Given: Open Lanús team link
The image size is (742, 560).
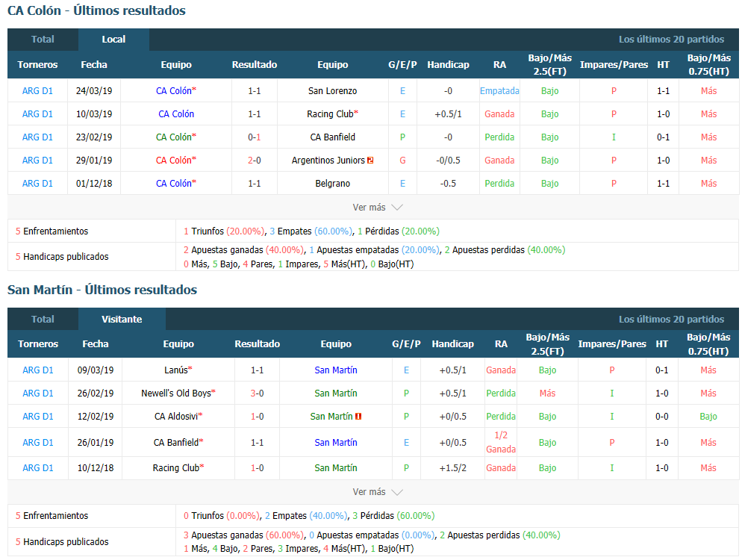Looking at the screenshot, I should click(176, 370).
